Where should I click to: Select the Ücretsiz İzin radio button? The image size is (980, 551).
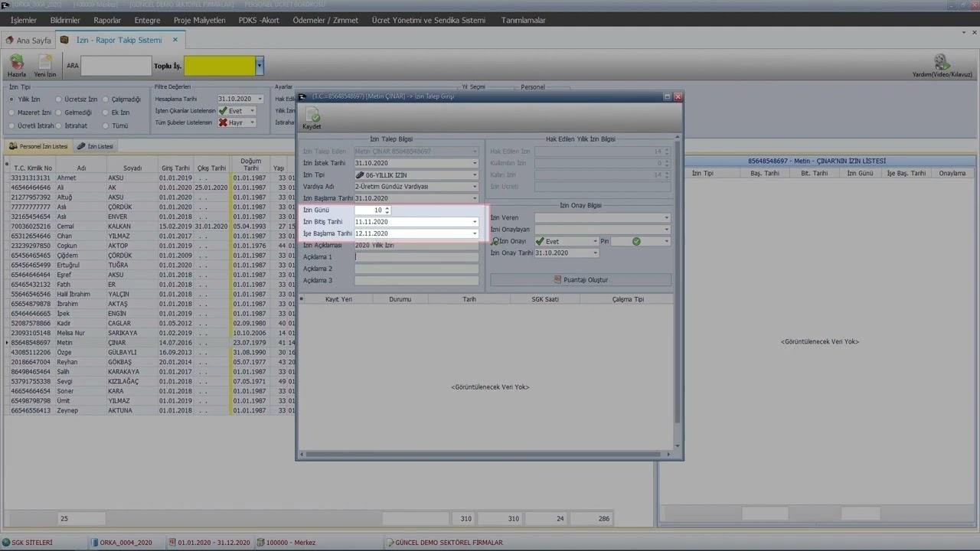click(x=58, y=99)
